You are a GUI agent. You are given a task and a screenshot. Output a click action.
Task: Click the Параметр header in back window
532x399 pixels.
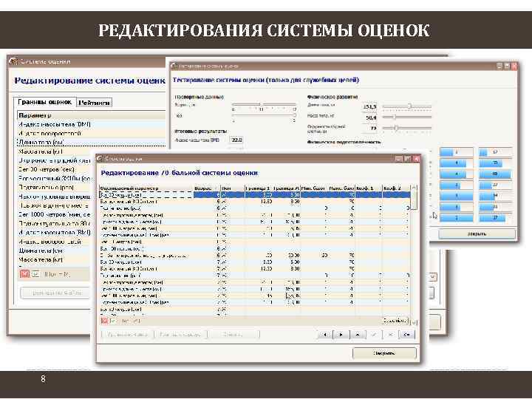pyautogui.click(x=91, y=115)
